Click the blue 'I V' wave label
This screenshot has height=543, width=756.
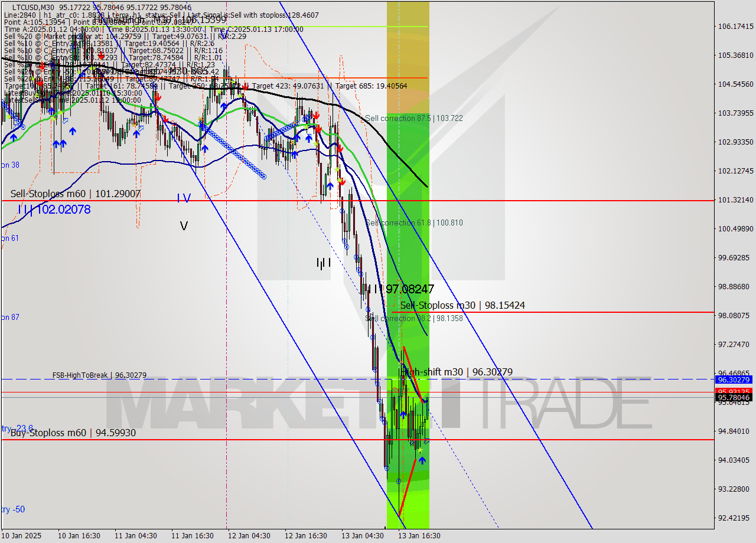(x=184, y=198)
